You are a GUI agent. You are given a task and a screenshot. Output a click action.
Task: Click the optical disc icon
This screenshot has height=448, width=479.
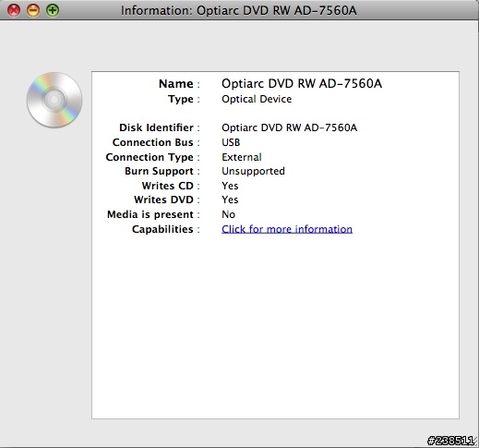point(54,100)
